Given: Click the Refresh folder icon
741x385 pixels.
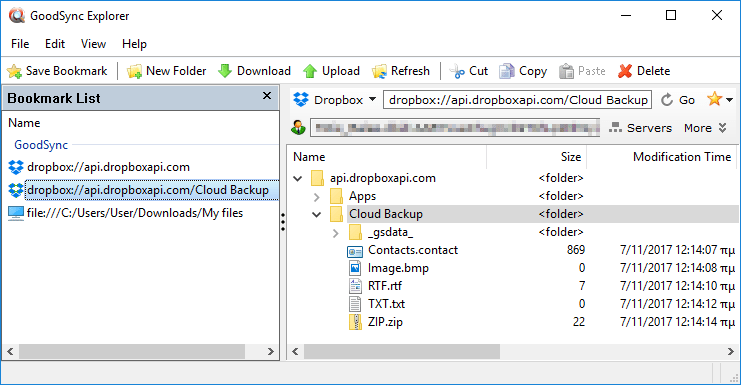Looking at the screenshot, I should [x=379, y=71].
